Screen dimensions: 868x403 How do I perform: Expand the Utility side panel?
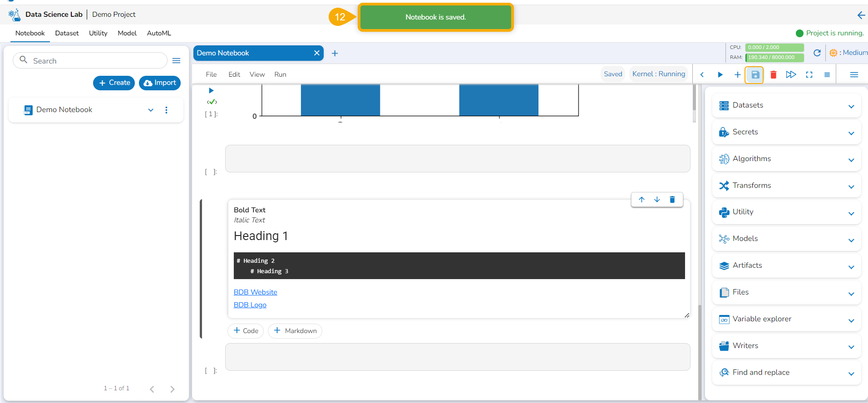coord(851,213)
